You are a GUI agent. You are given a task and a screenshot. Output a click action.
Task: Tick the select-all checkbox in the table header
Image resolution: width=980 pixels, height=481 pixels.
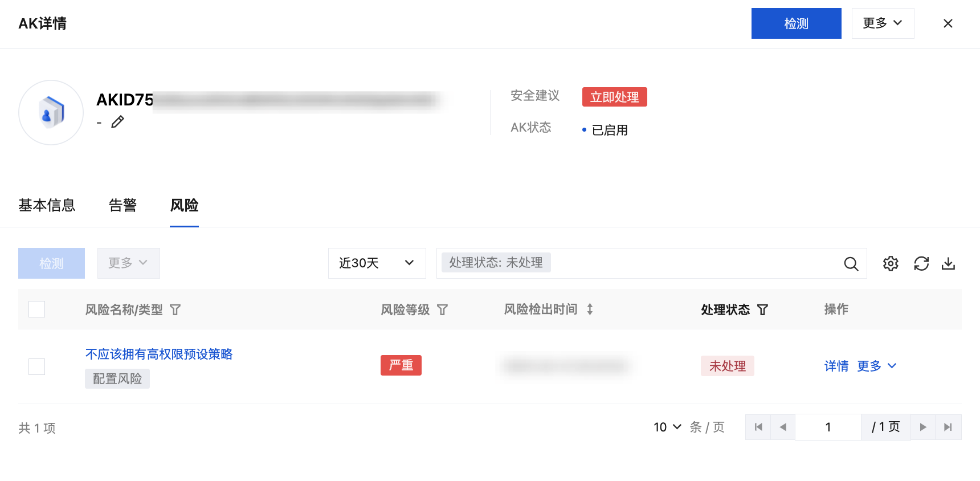click(x=36, y=309)
